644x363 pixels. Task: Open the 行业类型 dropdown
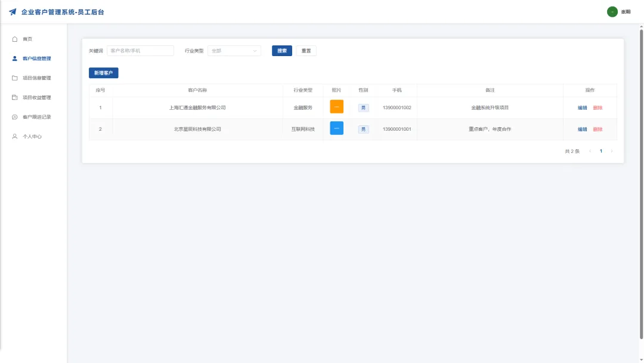click(234, 51)
